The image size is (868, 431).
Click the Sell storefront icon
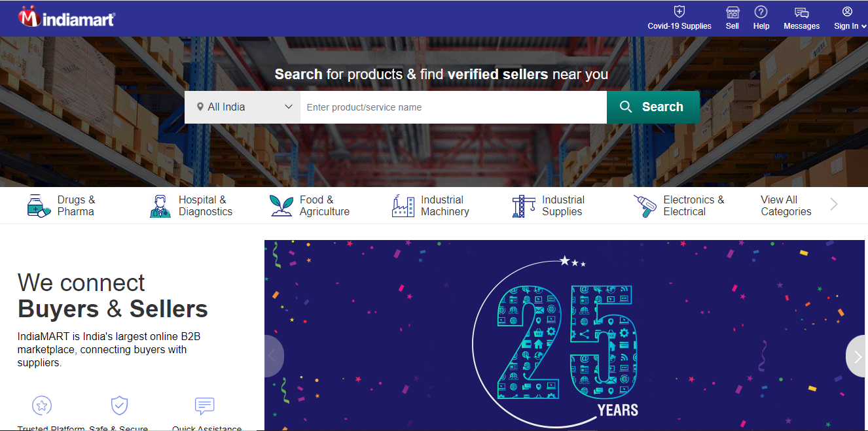pos(732,12)
